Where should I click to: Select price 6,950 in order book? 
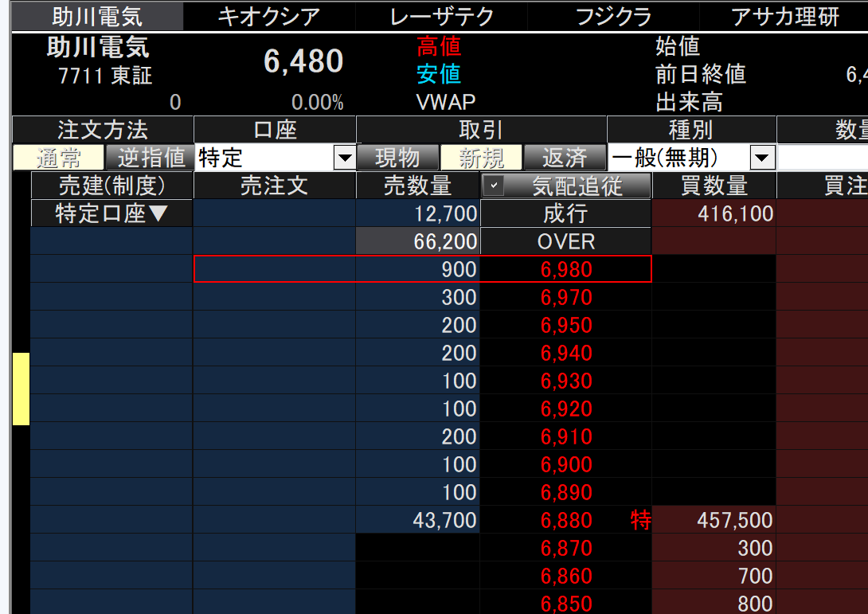pos(566,325)
